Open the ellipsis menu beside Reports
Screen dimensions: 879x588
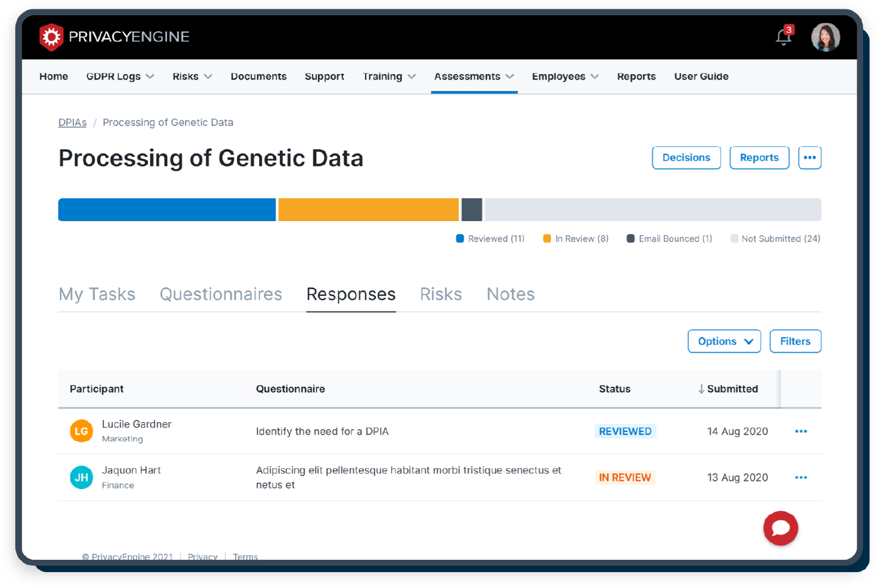810,158
